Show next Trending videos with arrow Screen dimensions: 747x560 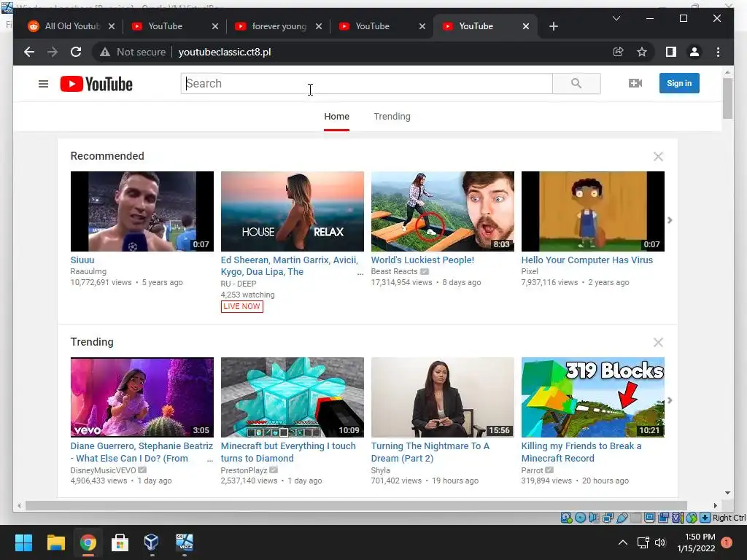point(670,400)
